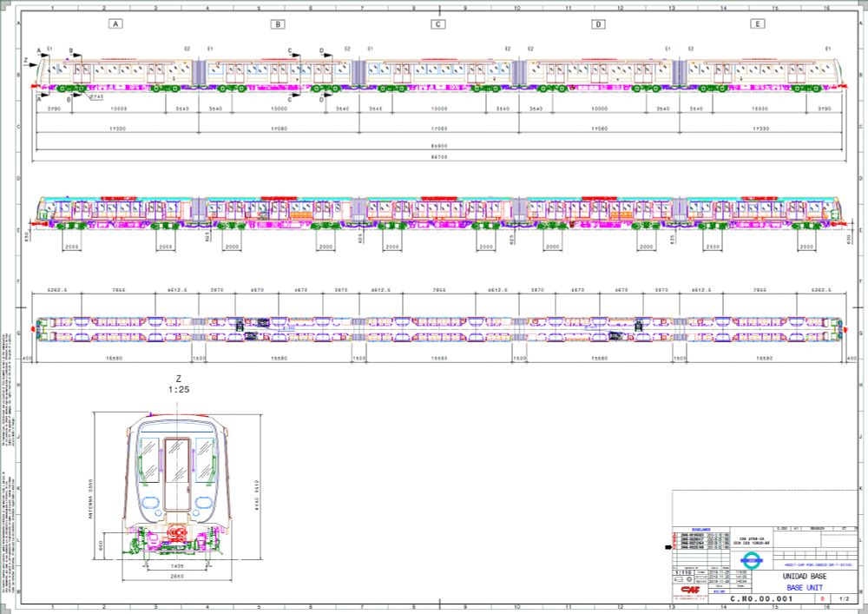Screen dimensions: 868x614
Task: Click the sheet number 1/2
Action: point(845,598)
